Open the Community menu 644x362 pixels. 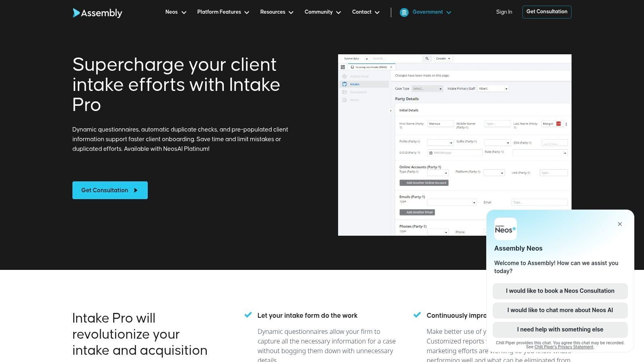323,12
